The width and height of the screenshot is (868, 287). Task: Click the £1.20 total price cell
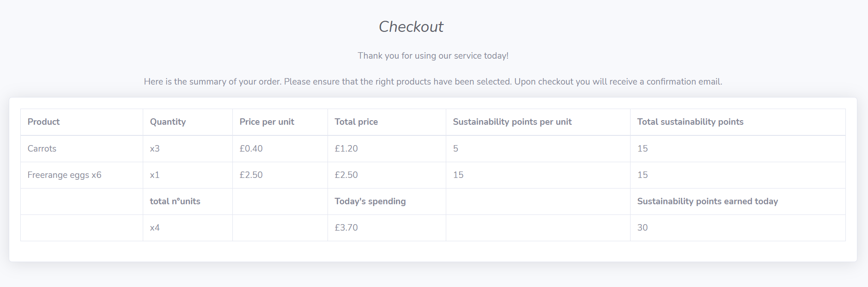(346, 149)
